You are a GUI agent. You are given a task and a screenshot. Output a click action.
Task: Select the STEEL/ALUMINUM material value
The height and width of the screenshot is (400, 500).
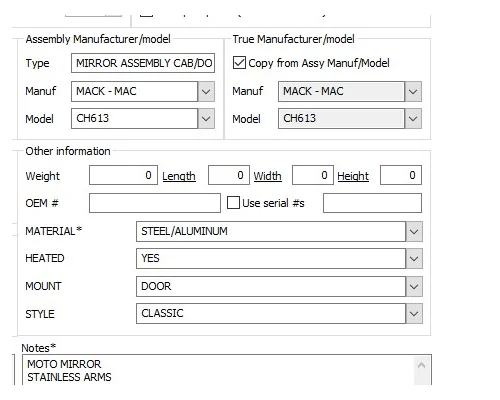click(184, 231)
